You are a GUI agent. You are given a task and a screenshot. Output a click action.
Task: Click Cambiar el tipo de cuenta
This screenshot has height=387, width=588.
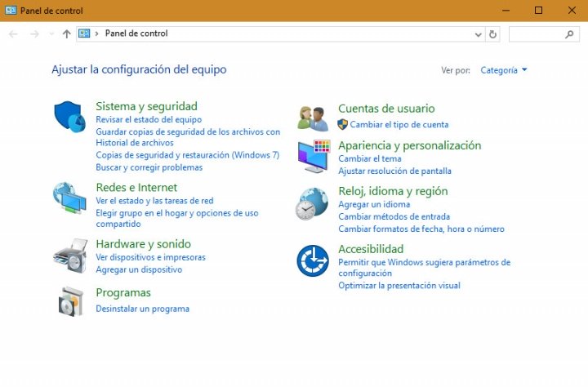click(x=399, y=124)
